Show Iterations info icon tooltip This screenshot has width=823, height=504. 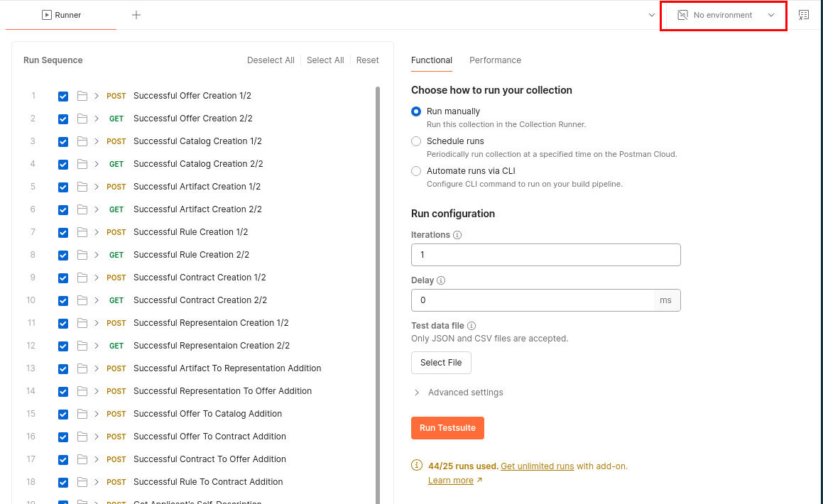coord(457,235)
